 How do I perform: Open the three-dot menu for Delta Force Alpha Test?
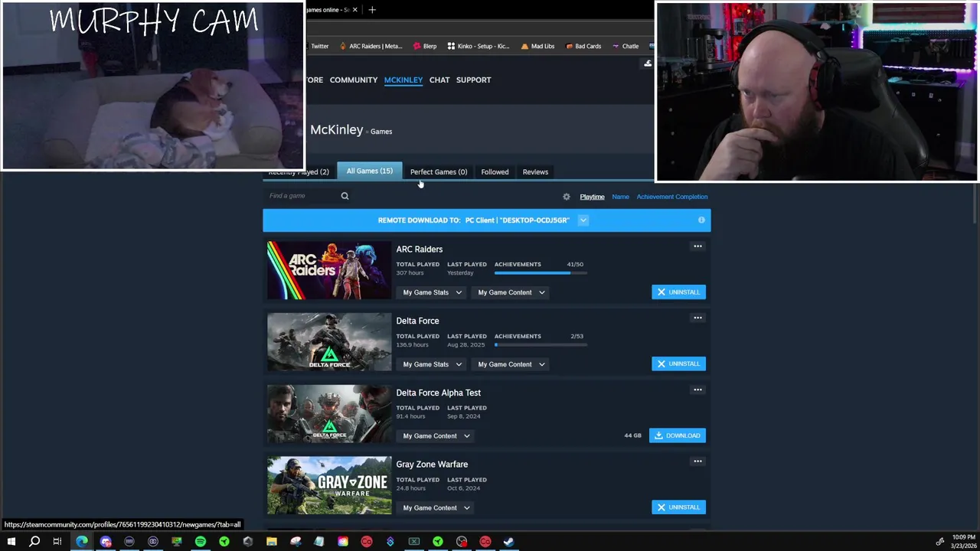(x=697, y=390)
